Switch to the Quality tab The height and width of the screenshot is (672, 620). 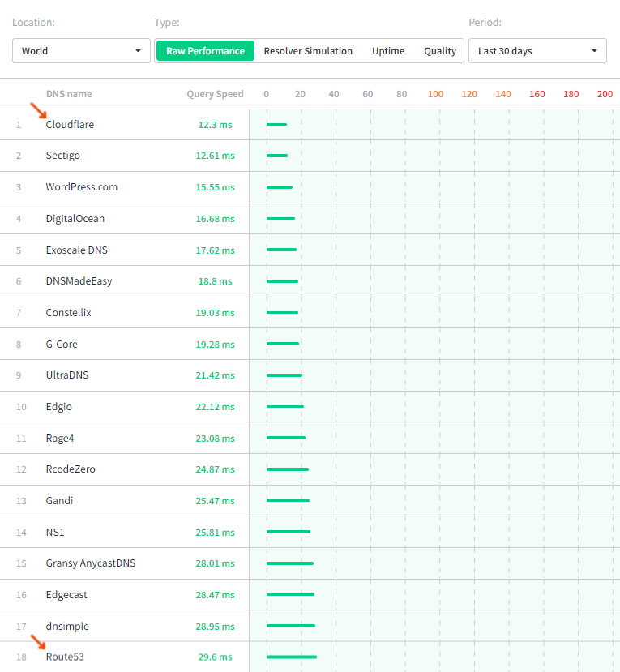point(440,51)
